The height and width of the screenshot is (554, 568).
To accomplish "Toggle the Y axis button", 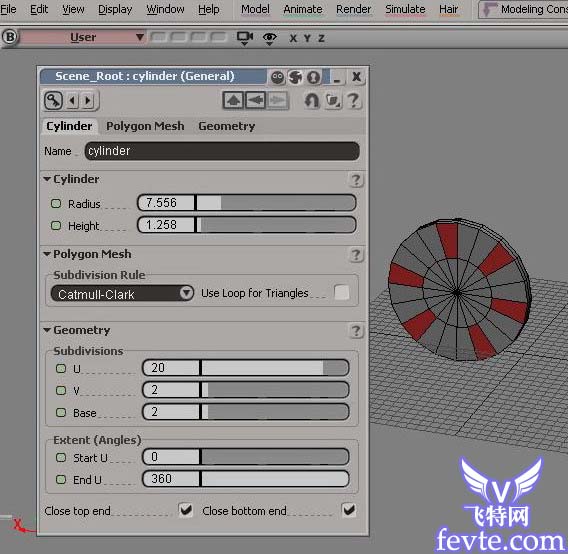I will 307,38.
